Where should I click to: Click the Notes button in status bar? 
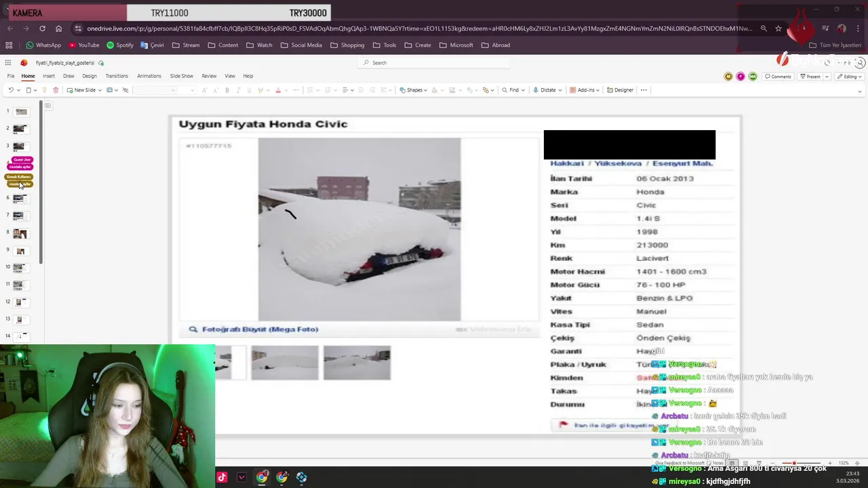(x=715, y=463)
